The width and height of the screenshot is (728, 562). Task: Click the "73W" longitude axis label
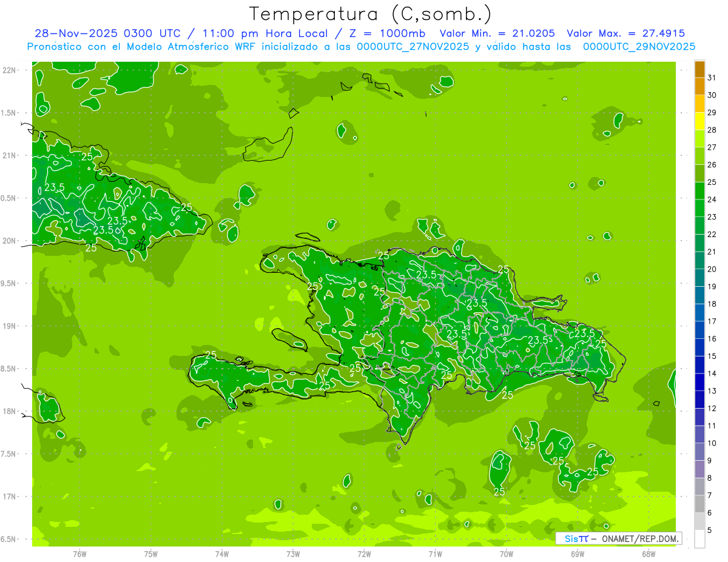tap(293, 554)
